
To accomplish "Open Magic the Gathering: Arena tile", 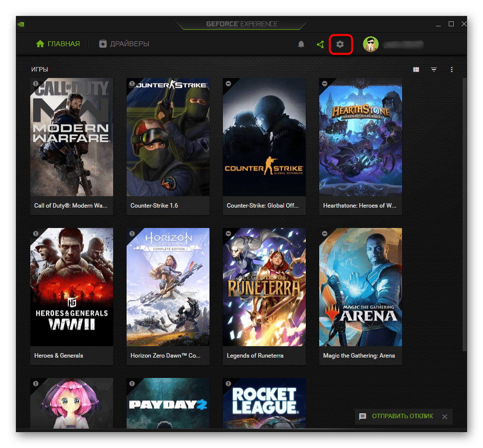I will click(x=360, y=288).
